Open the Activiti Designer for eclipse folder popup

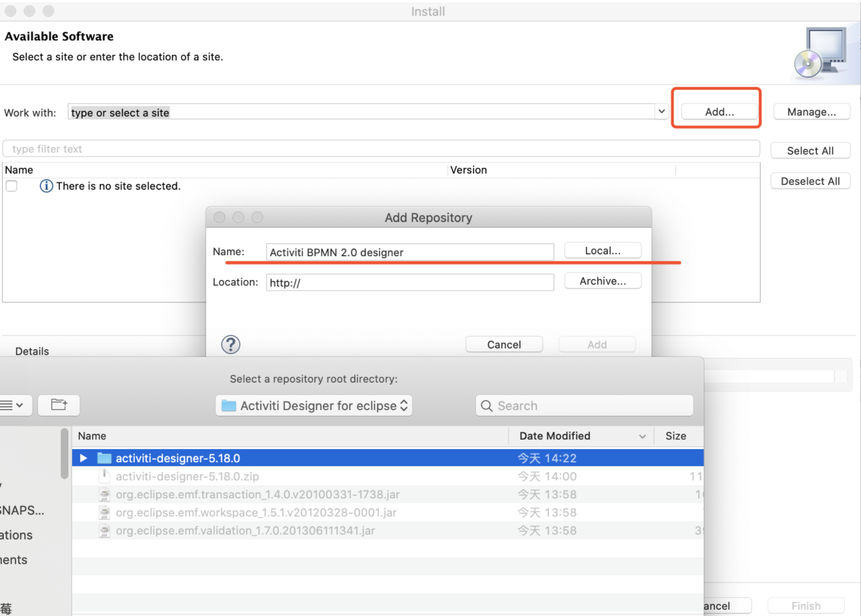click(x=314, y=406)
